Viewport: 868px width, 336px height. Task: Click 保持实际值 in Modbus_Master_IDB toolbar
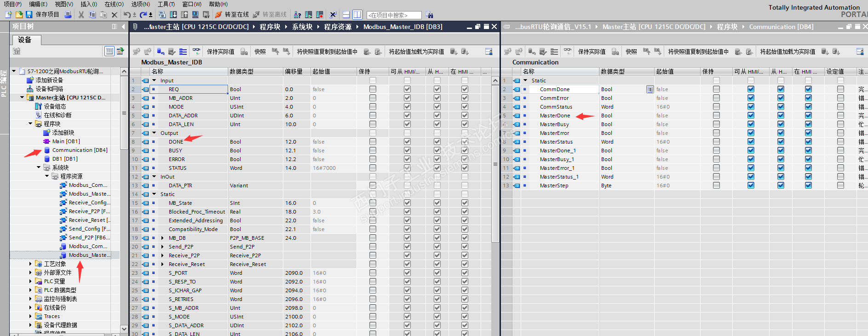coord(220,52)
